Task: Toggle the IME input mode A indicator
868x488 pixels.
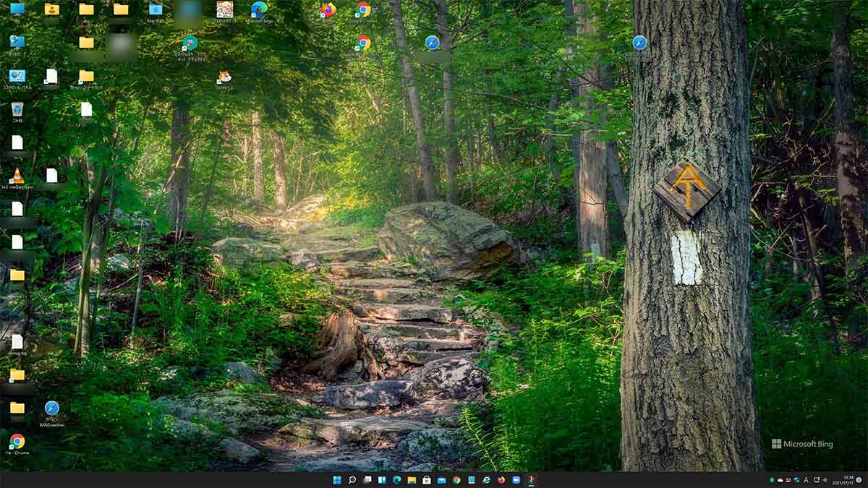Action: pos(806,480)
